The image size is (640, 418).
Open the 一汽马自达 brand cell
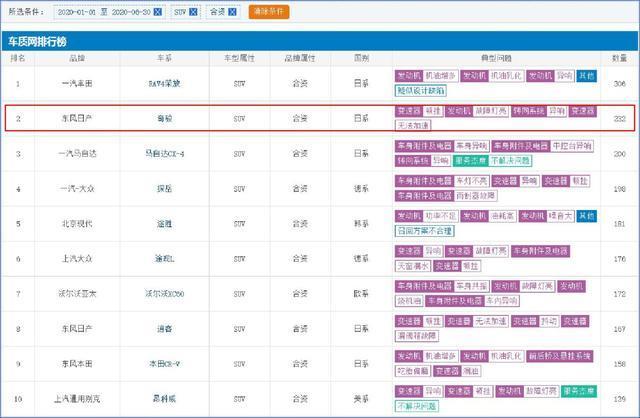point(77,153)
